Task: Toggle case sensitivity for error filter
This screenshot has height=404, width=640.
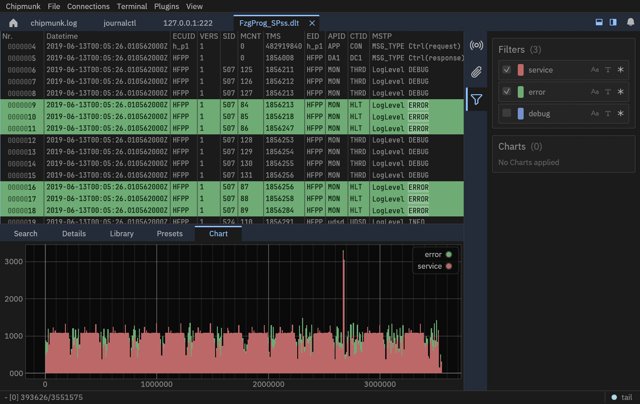Action: [x=595, y=92]
